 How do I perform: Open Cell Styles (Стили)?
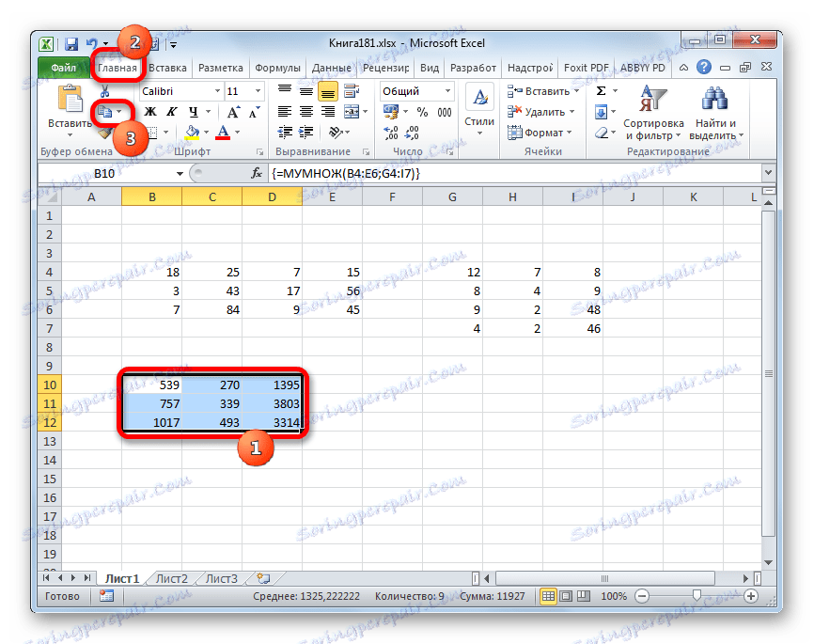click(x=479, y=105)
